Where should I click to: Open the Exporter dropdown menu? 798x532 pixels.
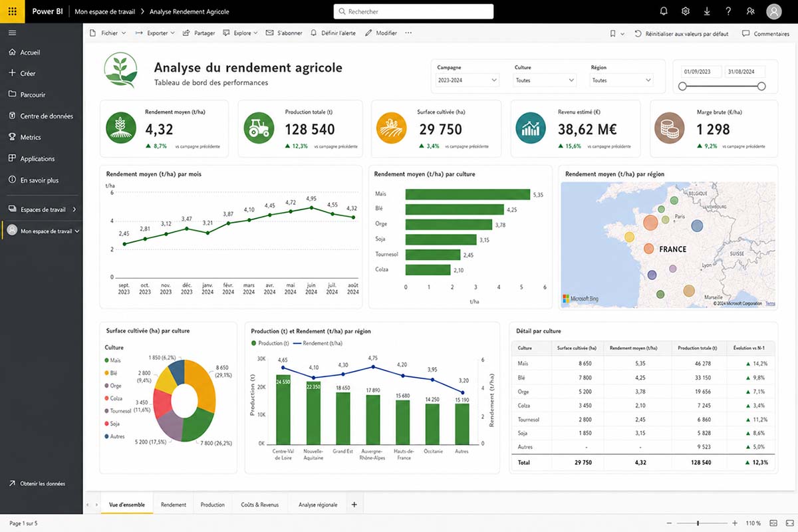point(155,33)
